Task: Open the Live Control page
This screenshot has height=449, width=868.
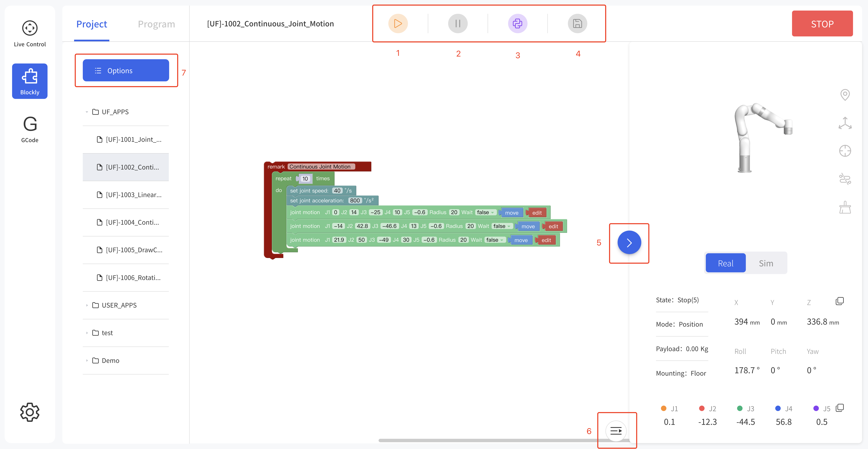Action: pyautogui.click(x=30, y=34)
